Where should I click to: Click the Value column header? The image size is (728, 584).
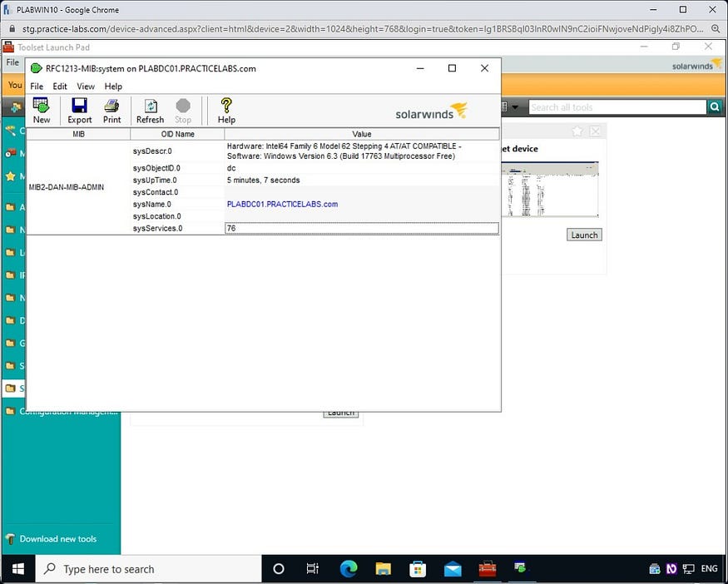(x=362, y=134)
